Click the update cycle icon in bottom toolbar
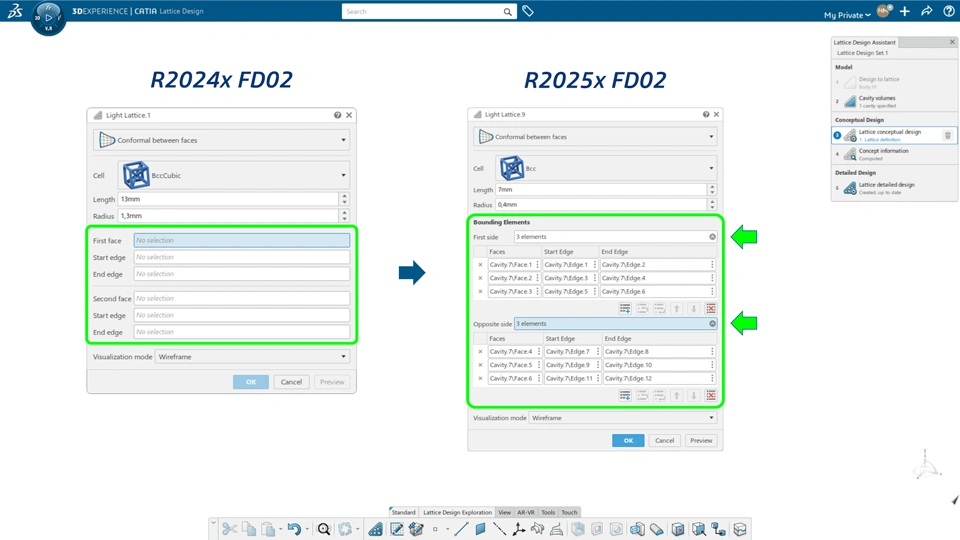The height and width of the screenshot is (540, 960). pyautogui.click(x=345, y=529)
